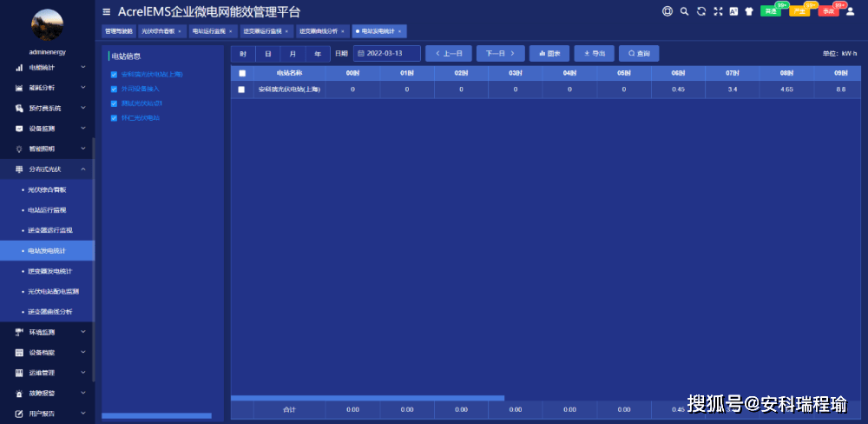This screenshot has height=424, width=868.
Task: Uncheck the 怀仁光伏电站 checkbox
Action: (x=114, y=118)
